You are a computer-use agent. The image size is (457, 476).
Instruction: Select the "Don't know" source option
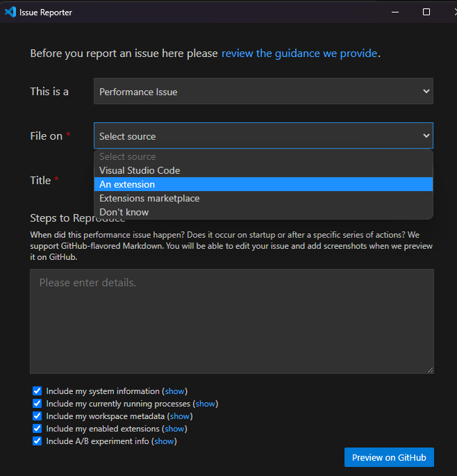(124, 212)
